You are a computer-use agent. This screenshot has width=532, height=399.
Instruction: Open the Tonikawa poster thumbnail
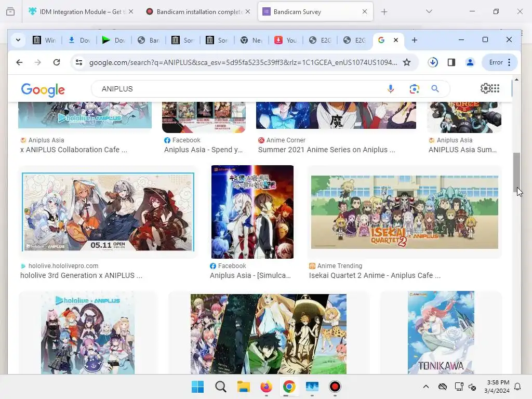pyautogui.click(x=441, y=332)
